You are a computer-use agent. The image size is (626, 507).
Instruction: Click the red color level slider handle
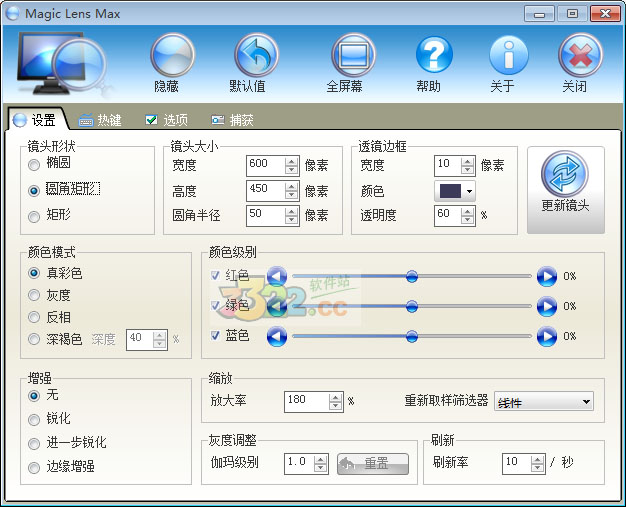412,276
